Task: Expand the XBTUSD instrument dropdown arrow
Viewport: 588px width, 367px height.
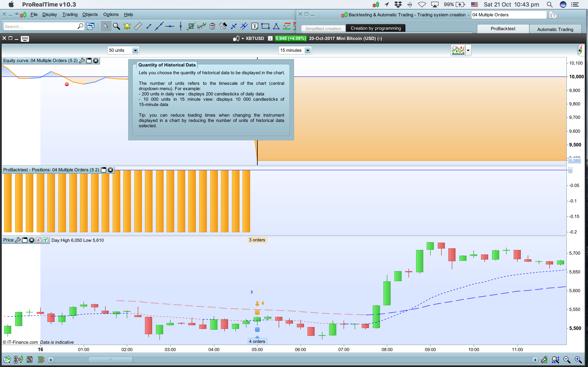Action: pyautogui.click(x=243, y=39)
